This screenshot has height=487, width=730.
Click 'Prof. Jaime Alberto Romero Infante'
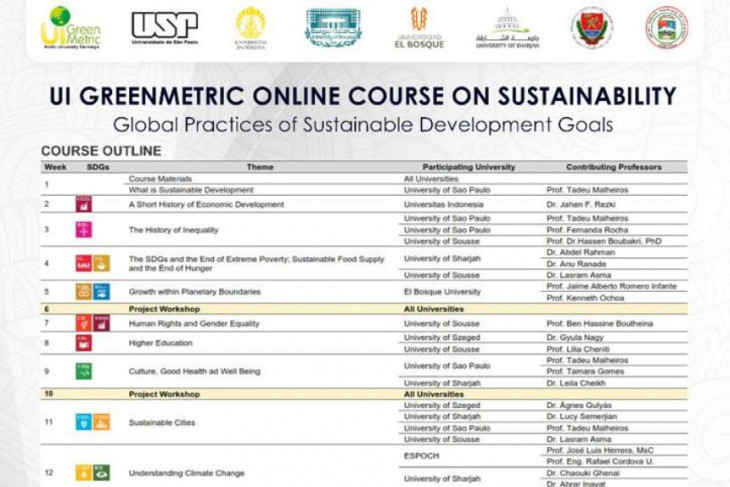pos(612,286)
